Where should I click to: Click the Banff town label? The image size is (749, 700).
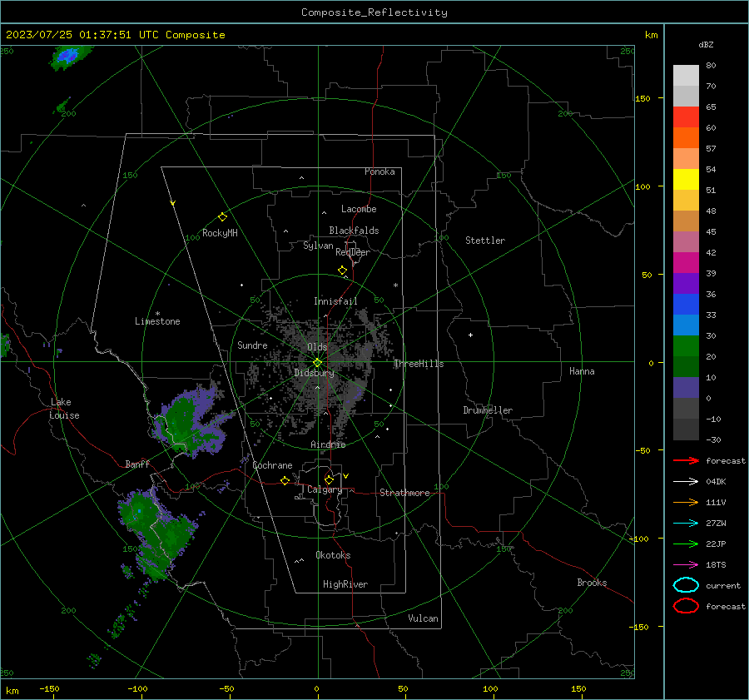(x=137, y=464)
